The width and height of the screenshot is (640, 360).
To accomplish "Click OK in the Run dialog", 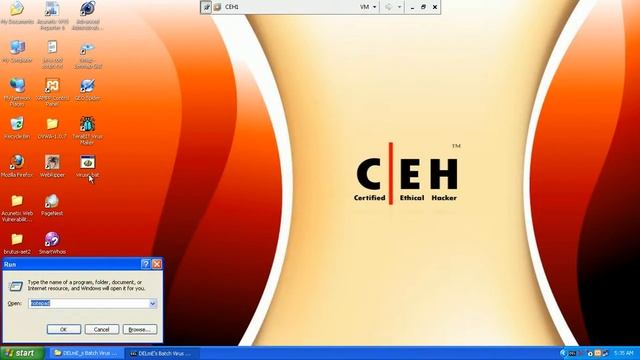I will (x=64, y=329).
